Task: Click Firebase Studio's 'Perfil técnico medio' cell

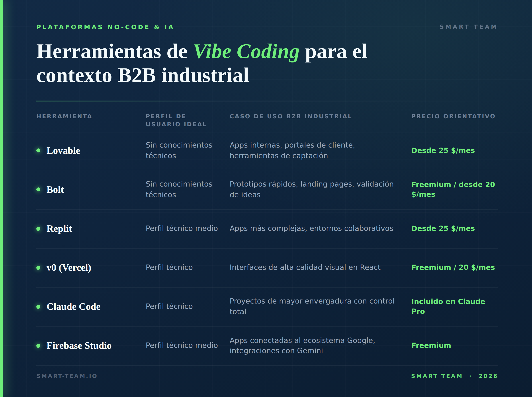Action: point(182,345)
